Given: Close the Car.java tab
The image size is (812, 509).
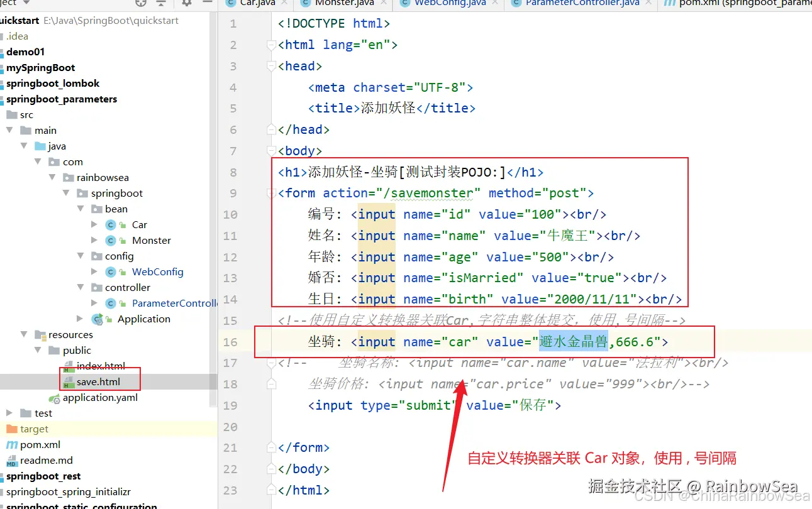Looking at the screenshot, I should (x=285, y=3).
